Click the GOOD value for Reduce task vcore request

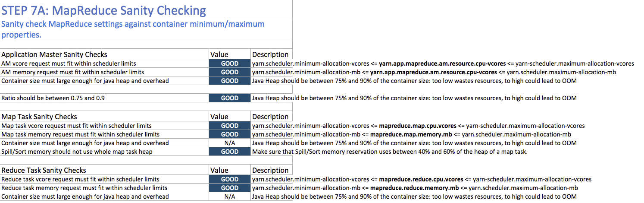pos(229,179)
